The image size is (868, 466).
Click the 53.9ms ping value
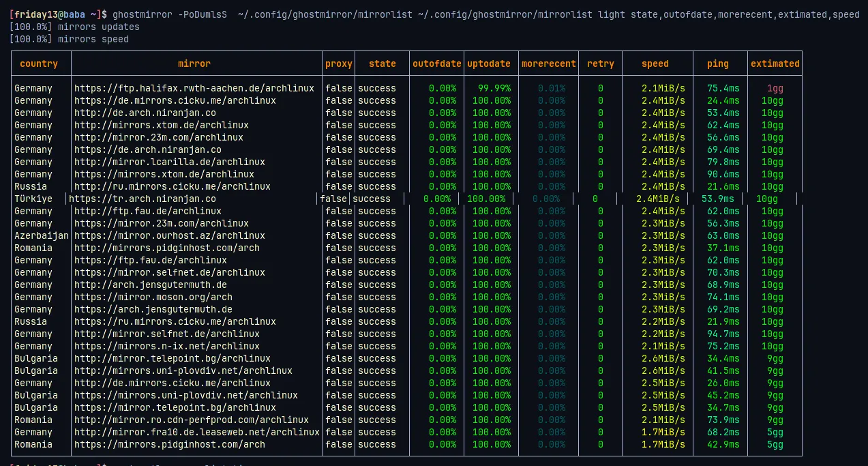[x=718, y=199]
